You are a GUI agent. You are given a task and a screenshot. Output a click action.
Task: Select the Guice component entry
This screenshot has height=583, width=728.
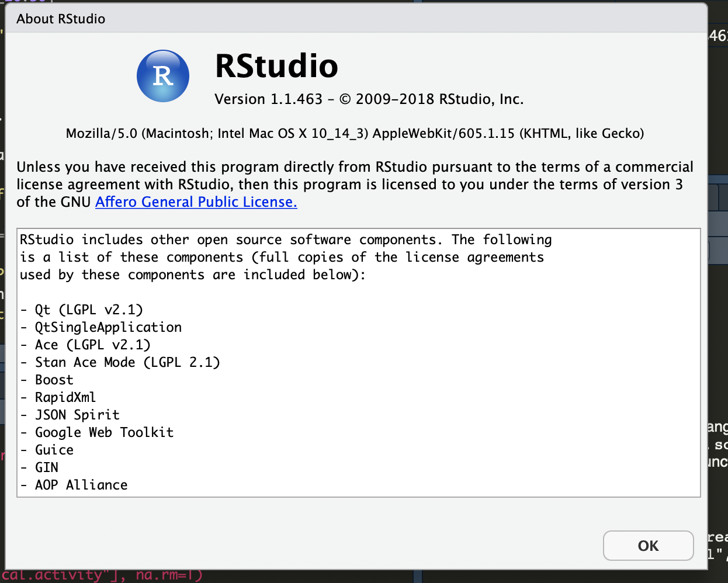point(54,450)
